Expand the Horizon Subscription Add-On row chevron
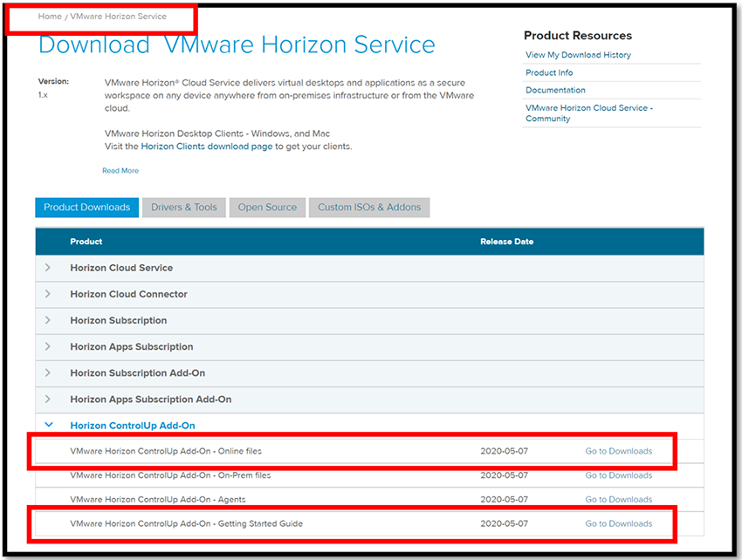 click(48, 372)
